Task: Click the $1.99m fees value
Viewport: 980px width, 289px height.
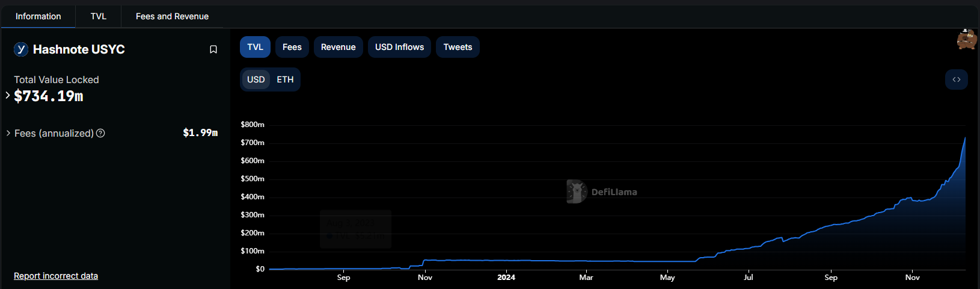Action: pyautogui.click(x=200, y=132)
